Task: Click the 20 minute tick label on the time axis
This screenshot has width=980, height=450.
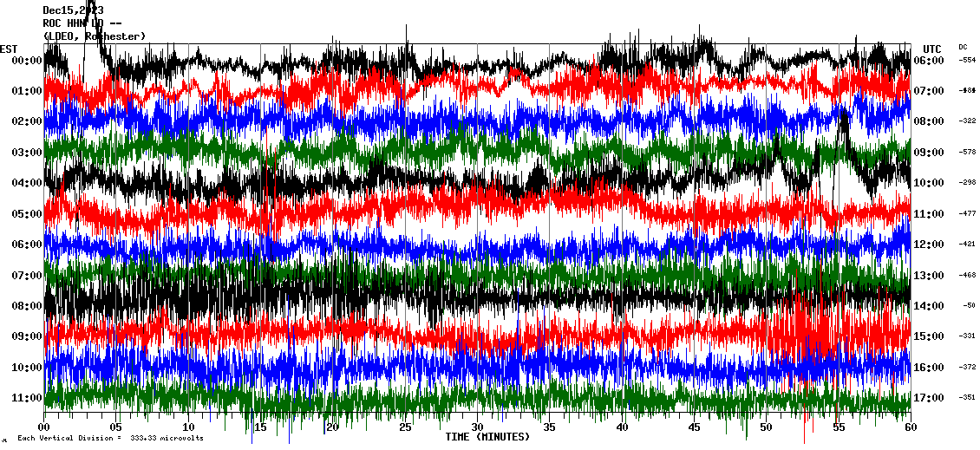Action: pyautogui.click(x=332, y=427)
